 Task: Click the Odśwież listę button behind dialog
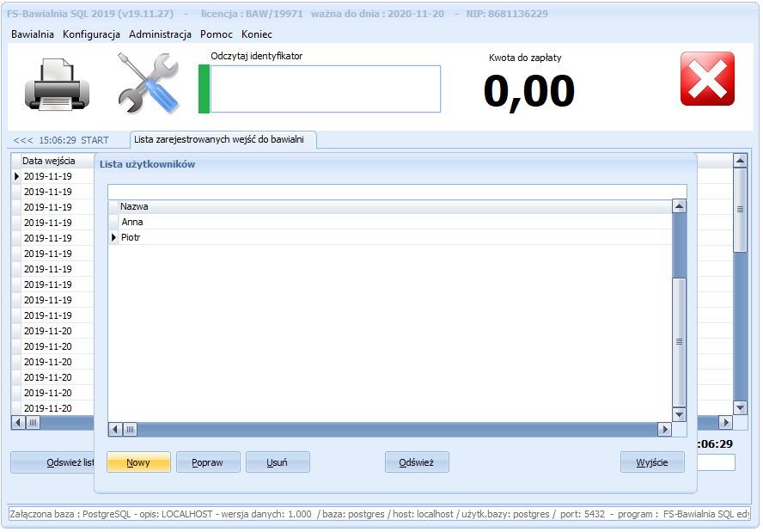click(52, 462)
